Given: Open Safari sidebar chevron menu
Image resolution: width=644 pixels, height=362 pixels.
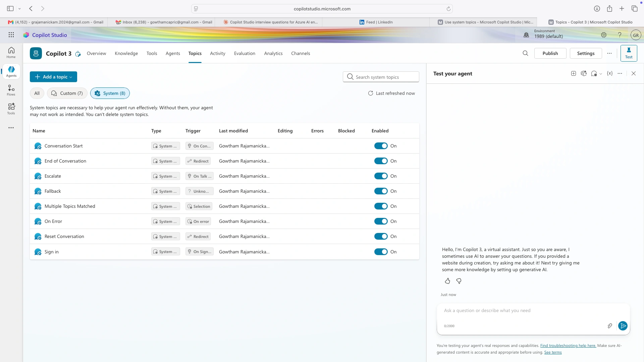Looking at the screenshot, I should 19,9.
